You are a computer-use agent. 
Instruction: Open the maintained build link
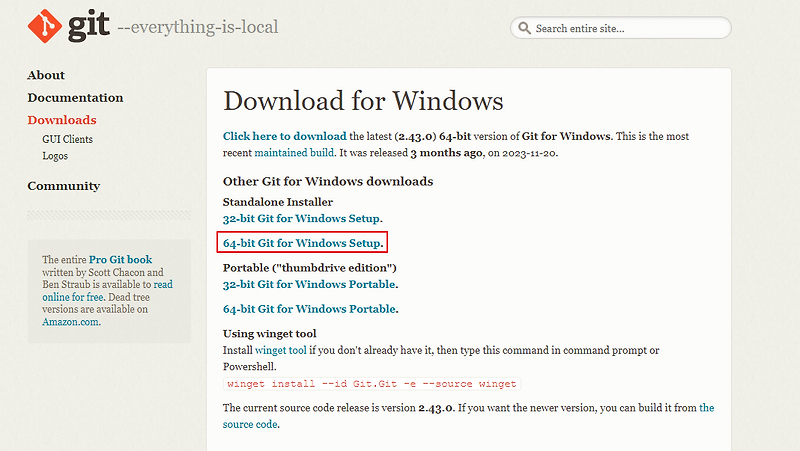294,153
